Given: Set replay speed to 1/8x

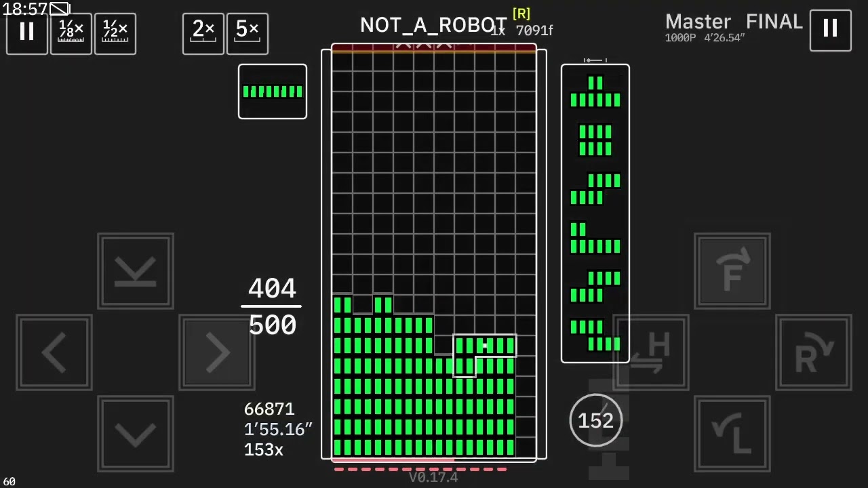Looking at the screenshot, I should point(71,34).
